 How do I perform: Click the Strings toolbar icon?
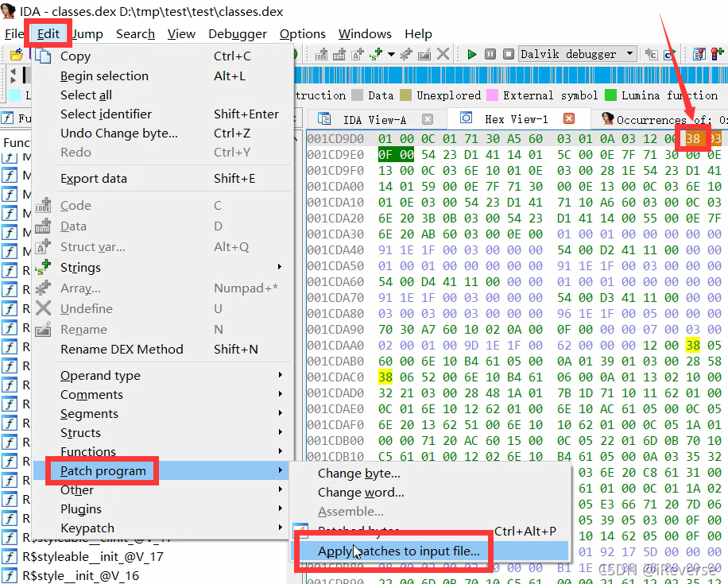coord(376,54)
